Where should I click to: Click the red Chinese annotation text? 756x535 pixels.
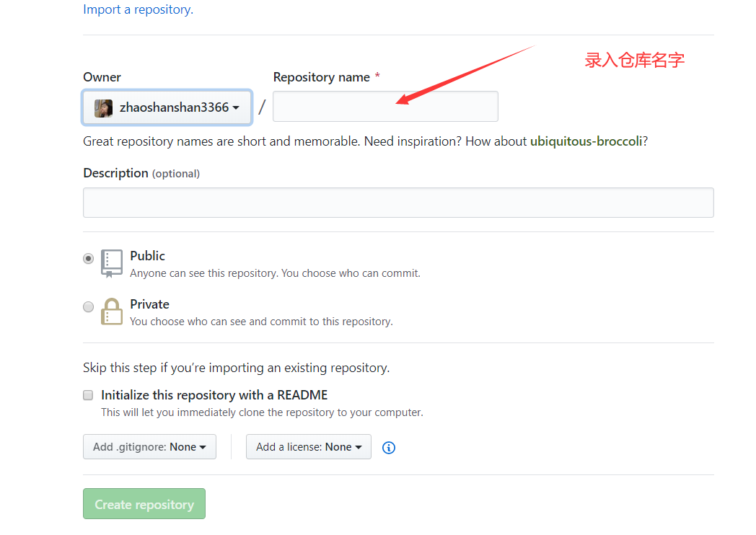635,61
